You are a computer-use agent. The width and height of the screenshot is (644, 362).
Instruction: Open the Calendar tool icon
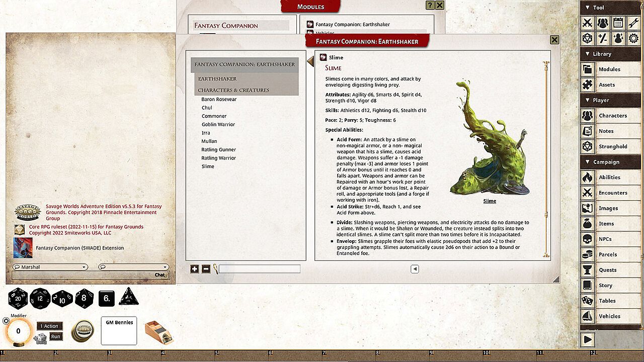tap(618, 23)
